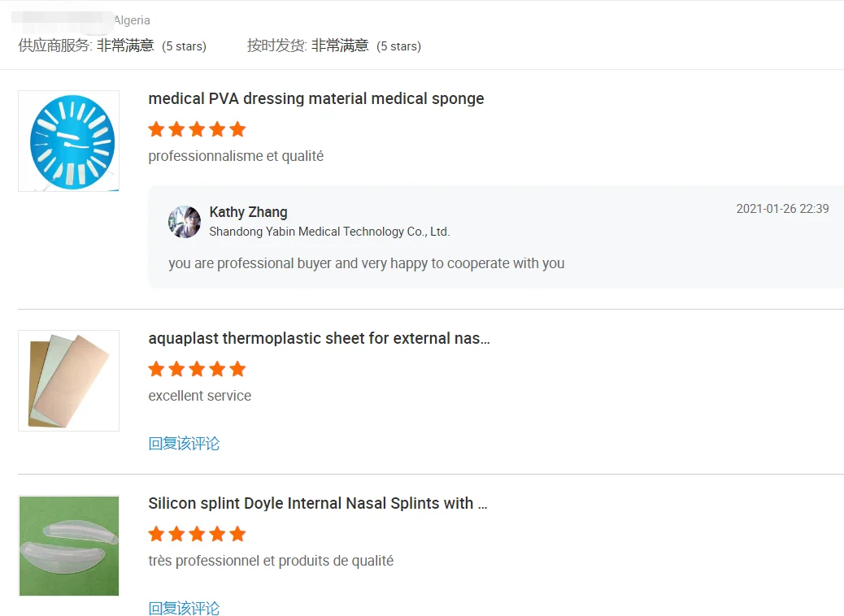Click 回复该评论 under 'excellent service' review
The width and height of the screenshot is (844, 616).
pos(184,444)
